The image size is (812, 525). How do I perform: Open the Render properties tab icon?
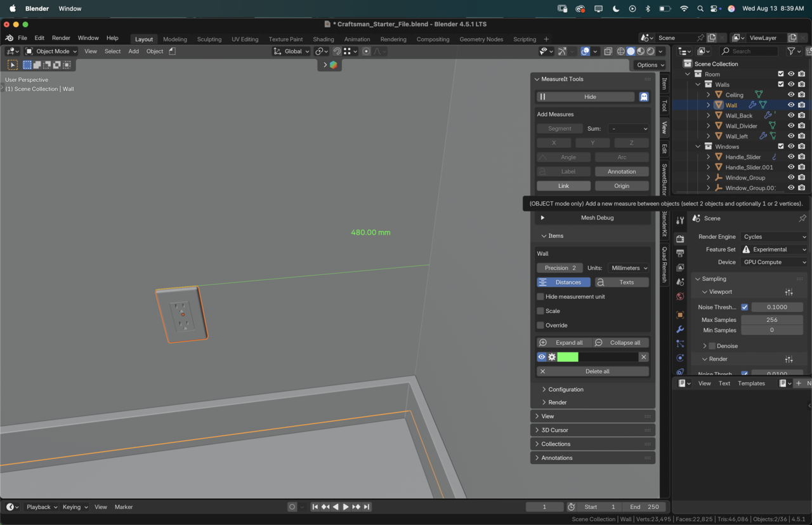680,239
